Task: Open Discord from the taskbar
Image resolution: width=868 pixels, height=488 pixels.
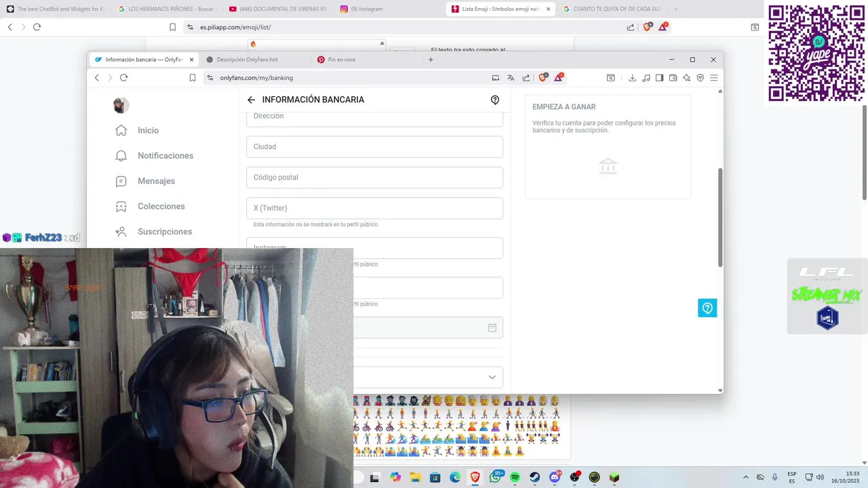Action: pos(555,477)
